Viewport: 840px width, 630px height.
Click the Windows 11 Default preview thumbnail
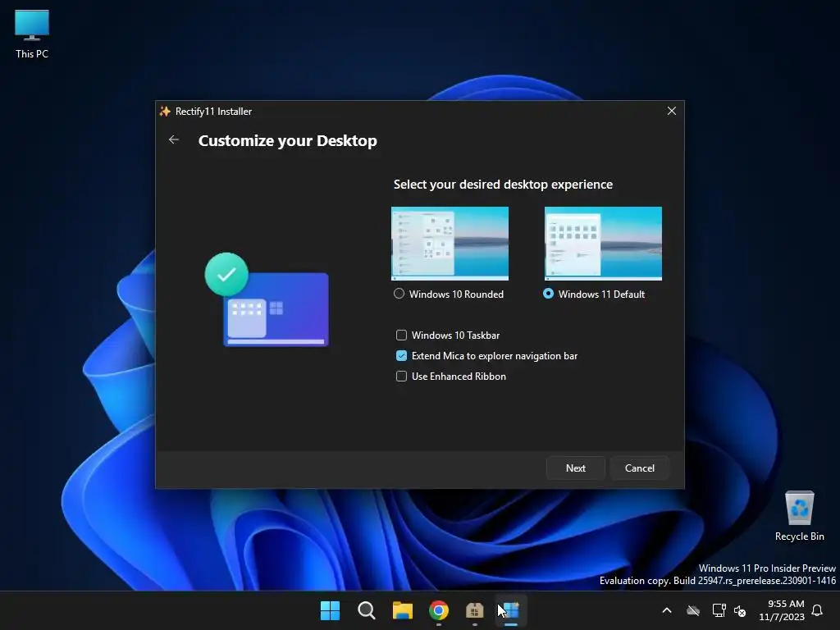pos(603,244)
